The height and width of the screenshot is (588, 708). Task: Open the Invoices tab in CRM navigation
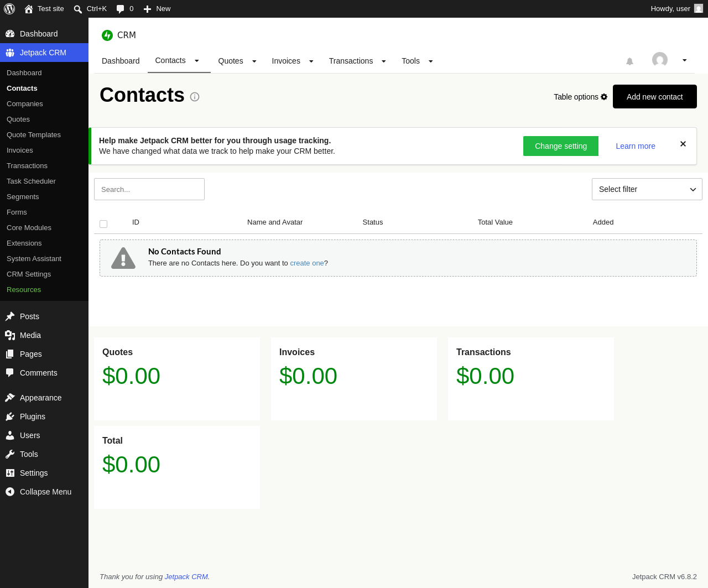point(286,61)
